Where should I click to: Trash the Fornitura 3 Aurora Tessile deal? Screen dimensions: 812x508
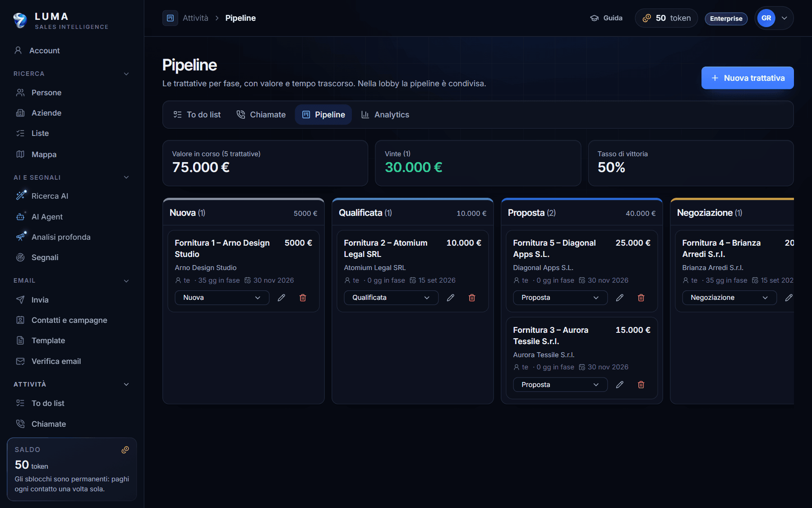pos(641,385)
